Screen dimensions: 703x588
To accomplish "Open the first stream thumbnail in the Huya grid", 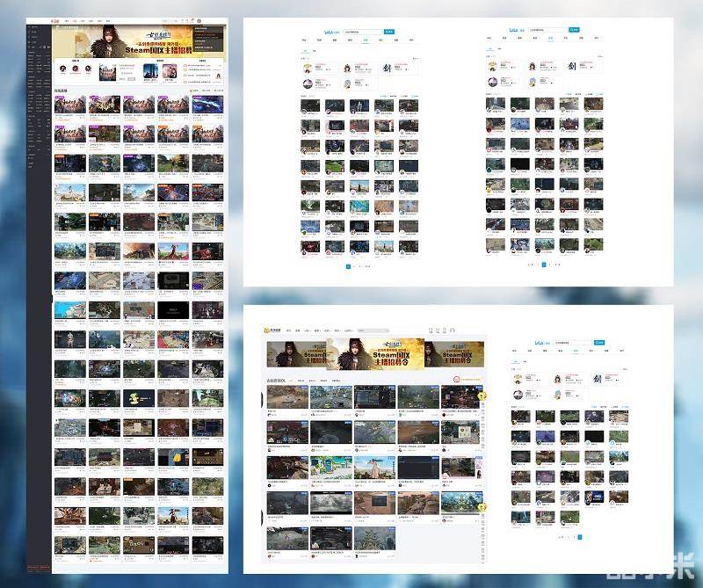I will click(286, 396).
